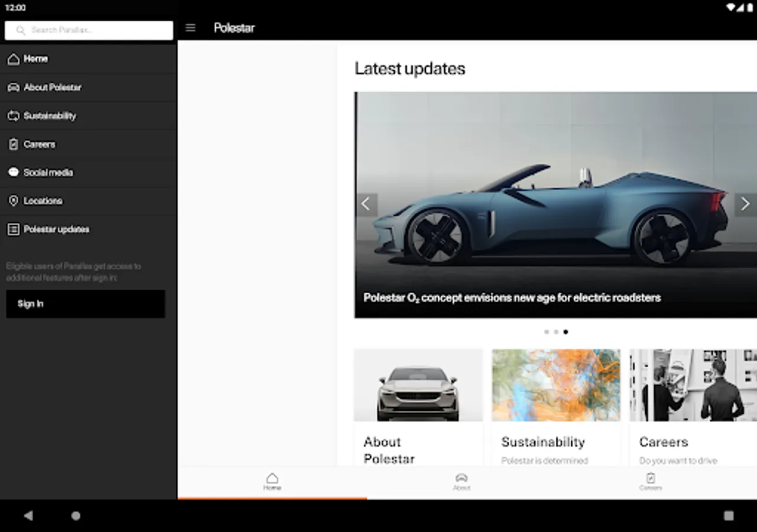Switch to the Careers bottom tab
Viewport: 757px width, 532px height.
651,482
